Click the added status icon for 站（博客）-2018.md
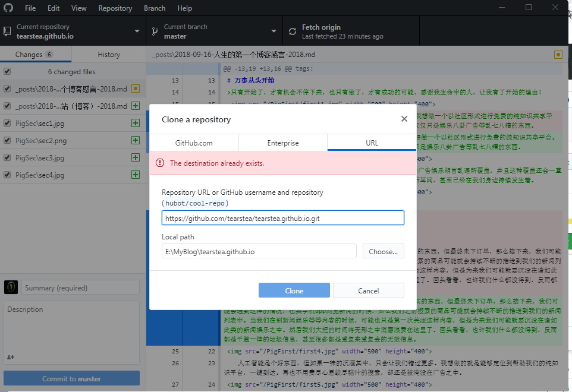 click(x=136, y=106)
